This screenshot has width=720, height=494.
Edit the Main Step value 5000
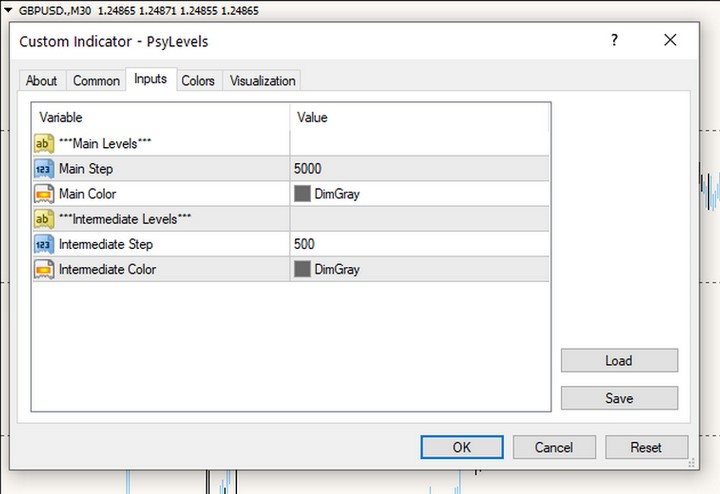pyautogui.click(x=419, y=168)
